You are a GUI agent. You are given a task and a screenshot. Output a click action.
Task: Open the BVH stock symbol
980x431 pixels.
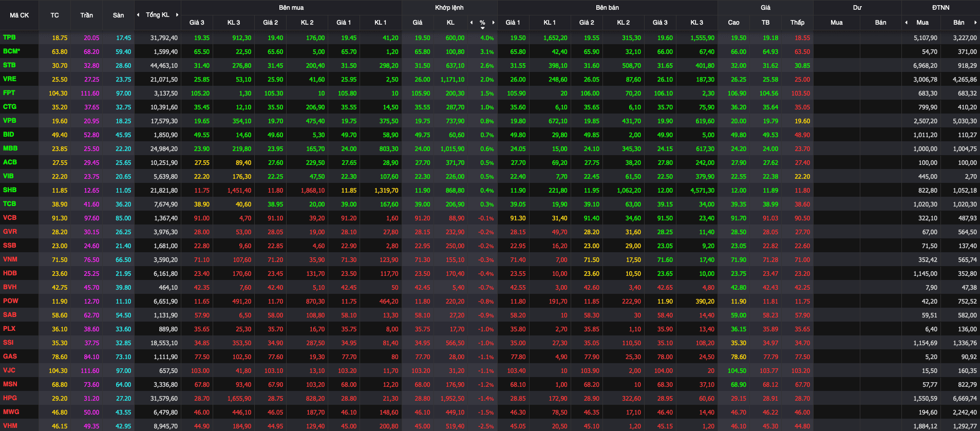pyautogui.click(x=10, y=287)
